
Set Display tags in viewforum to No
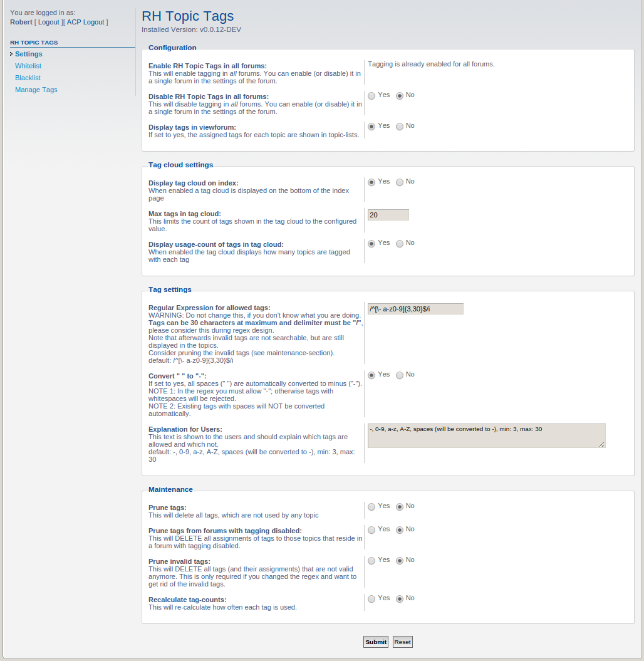[x=400, y=127]
